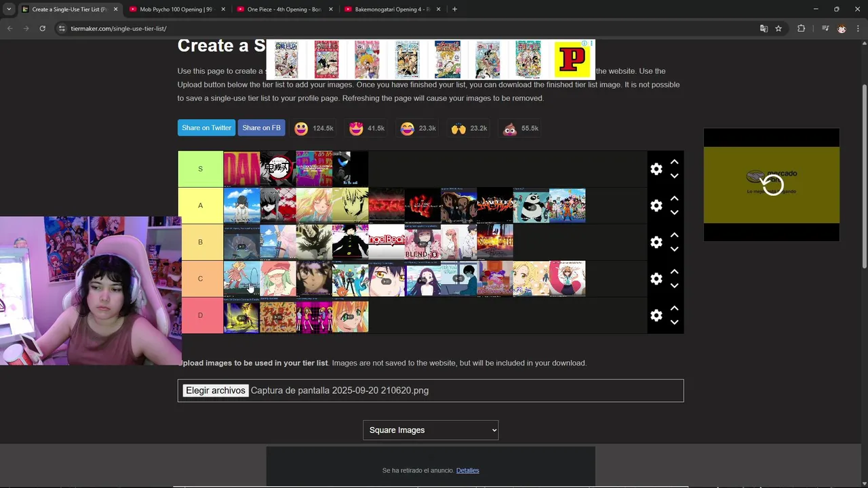Click the S tier label
868x488 pixels.
click(x=200, y=169)
